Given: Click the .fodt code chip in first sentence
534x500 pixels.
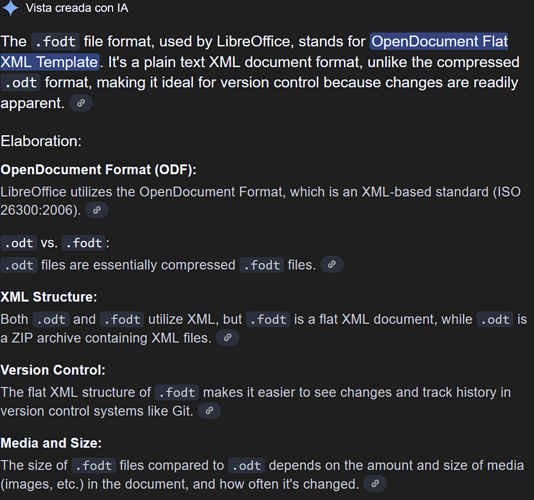Looking at the screenshot, I should tap(55, 42).
